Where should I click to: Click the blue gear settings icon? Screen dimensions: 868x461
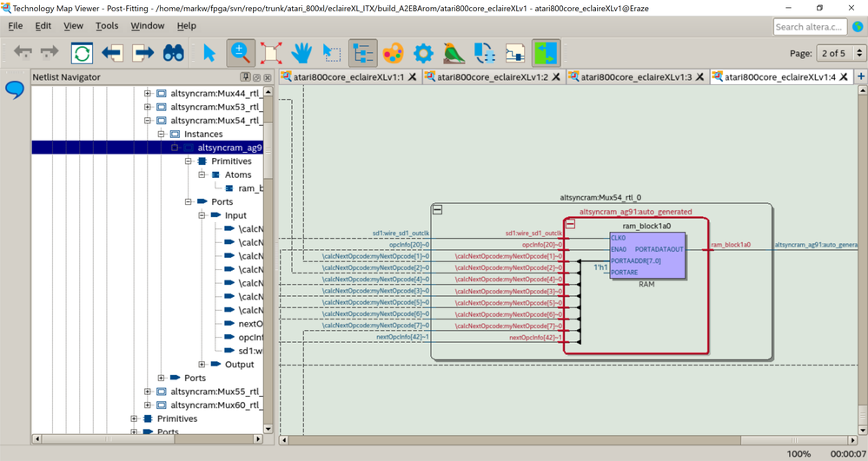423,53
